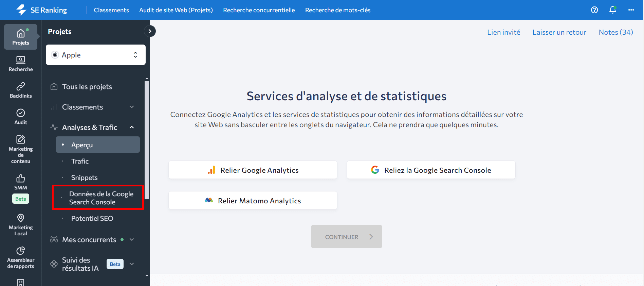The image size is (644, 286).
Task: Click the Projets panel heading
Action: pyautogui.click(x=60, y=32)
